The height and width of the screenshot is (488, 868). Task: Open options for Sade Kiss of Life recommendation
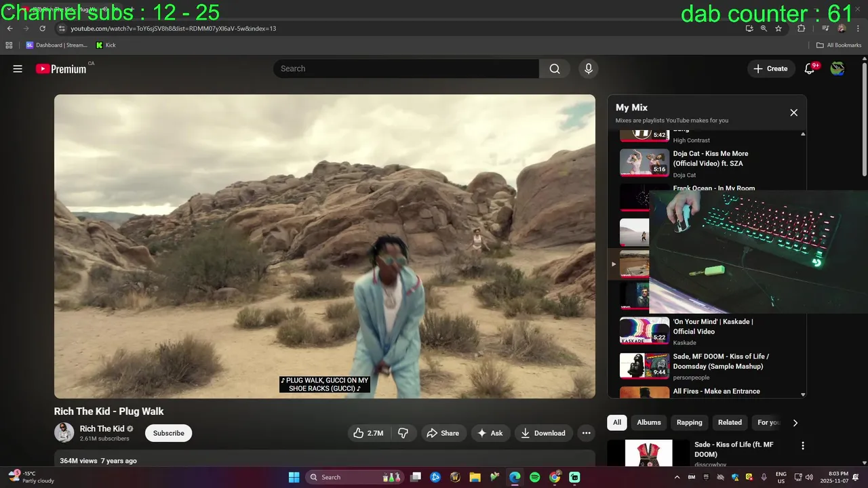point(803,446)
